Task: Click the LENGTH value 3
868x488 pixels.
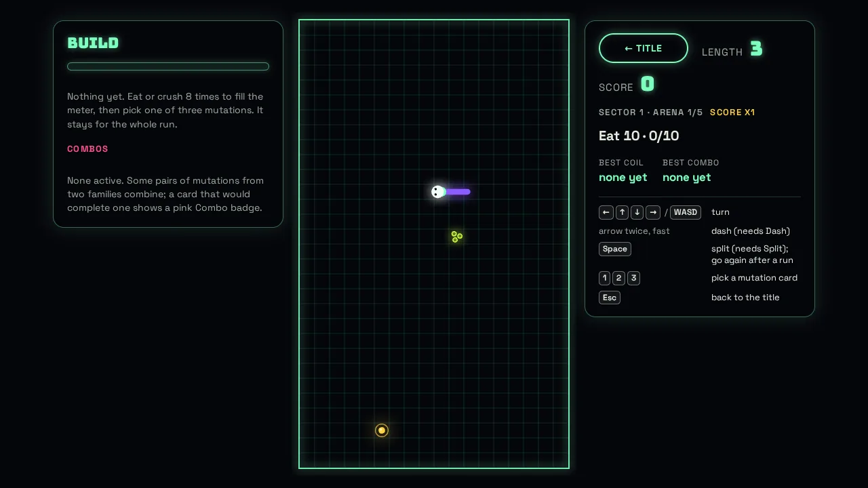Action: 756,49
